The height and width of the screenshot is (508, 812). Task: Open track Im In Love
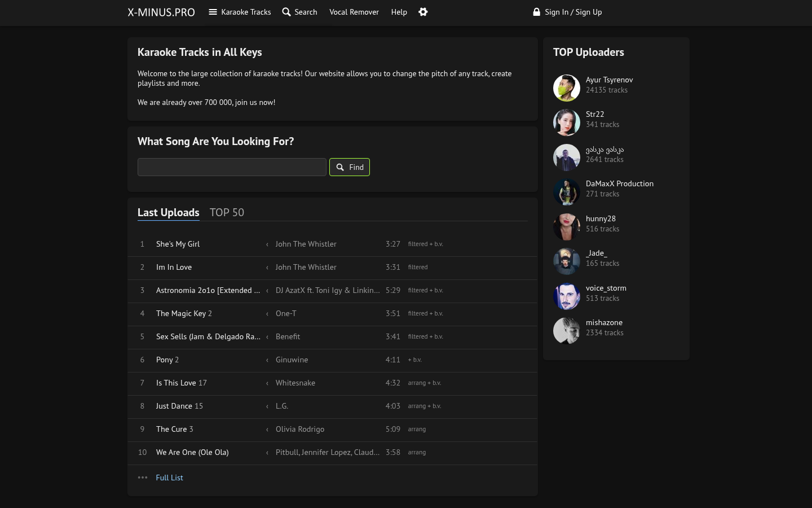click(x=174, y=267)
